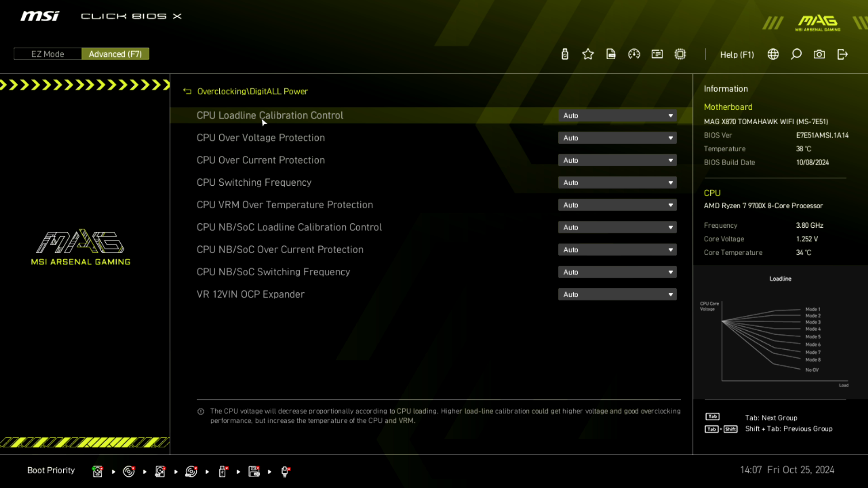This screenshot has height=488, width=868.
Task: Switch to EZ Mode
Action: point(47,54)
